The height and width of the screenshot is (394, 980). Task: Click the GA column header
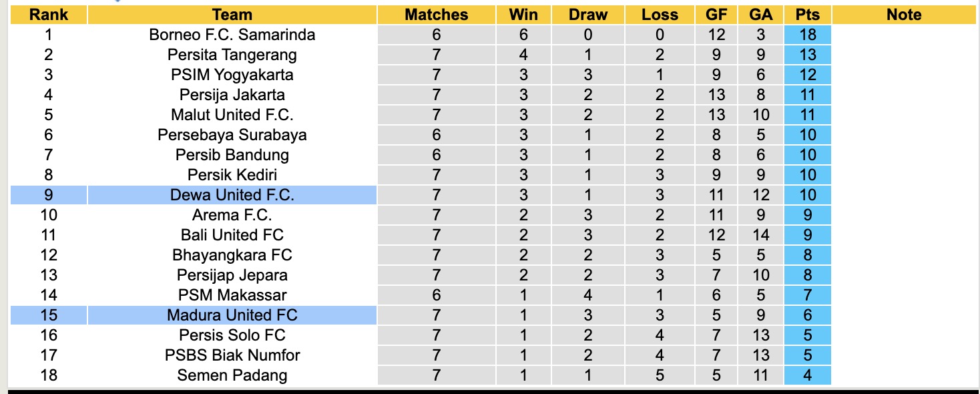click(761, 15)
